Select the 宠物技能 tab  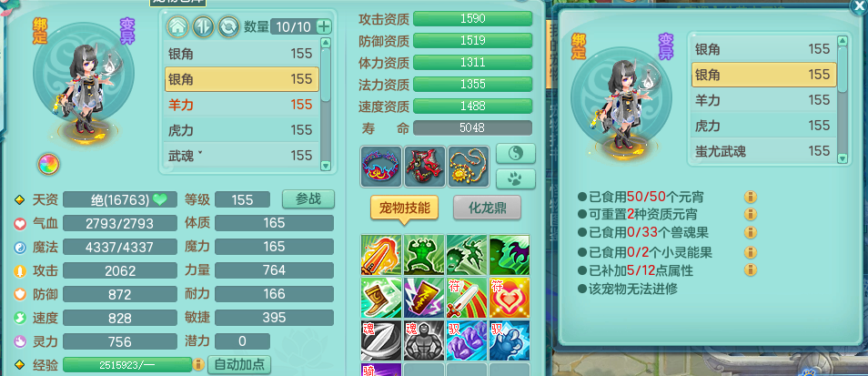pyautogui.click(x=404, y=208)
